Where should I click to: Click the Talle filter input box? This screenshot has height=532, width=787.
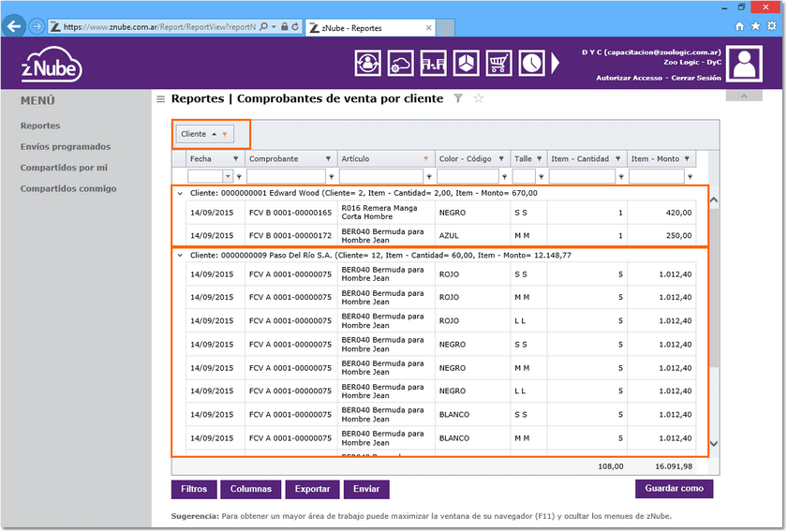pyautogui.click(x=524, y=176)
